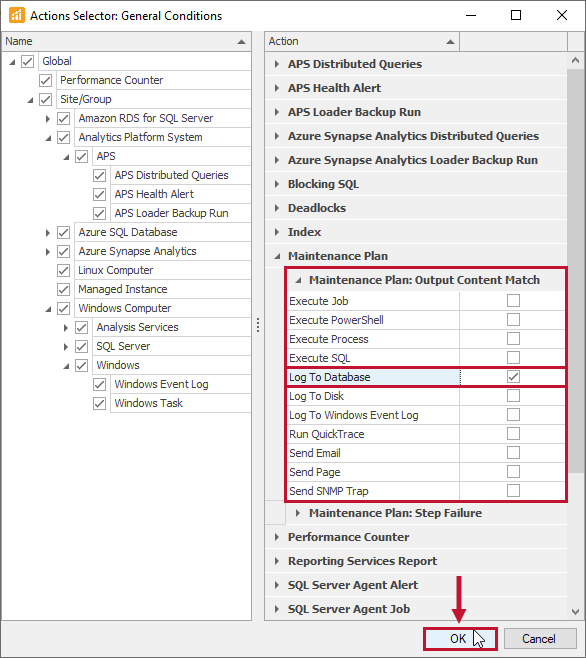The height and width of the screenshot is (658, 586).
Task: Maximize the Actions Selector window
Action: click(x=516, y=16)
